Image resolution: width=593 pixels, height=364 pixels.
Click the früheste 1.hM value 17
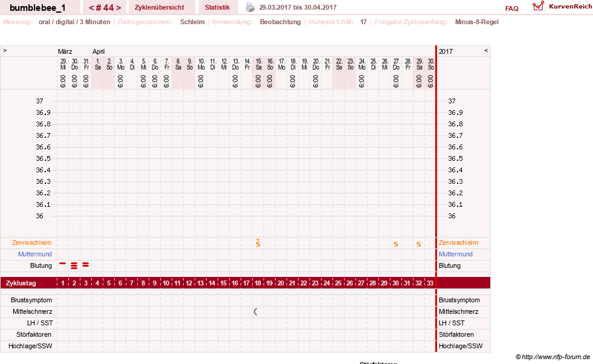[363, 22]
